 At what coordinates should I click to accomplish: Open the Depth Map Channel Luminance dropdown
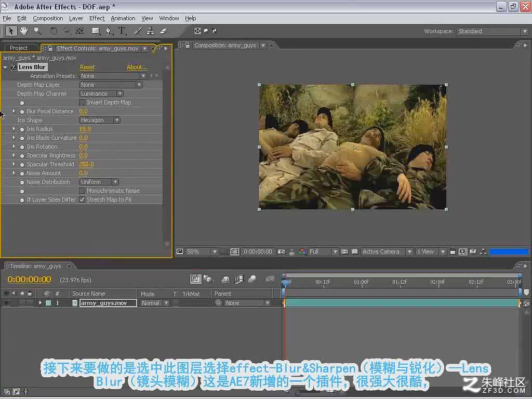tap(101, 94)
